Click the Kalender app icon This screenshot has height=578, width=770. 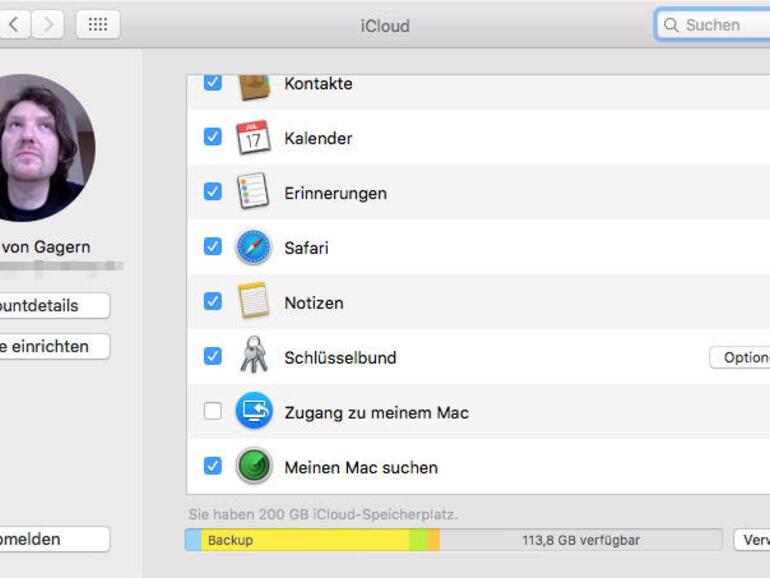point(253,138)
